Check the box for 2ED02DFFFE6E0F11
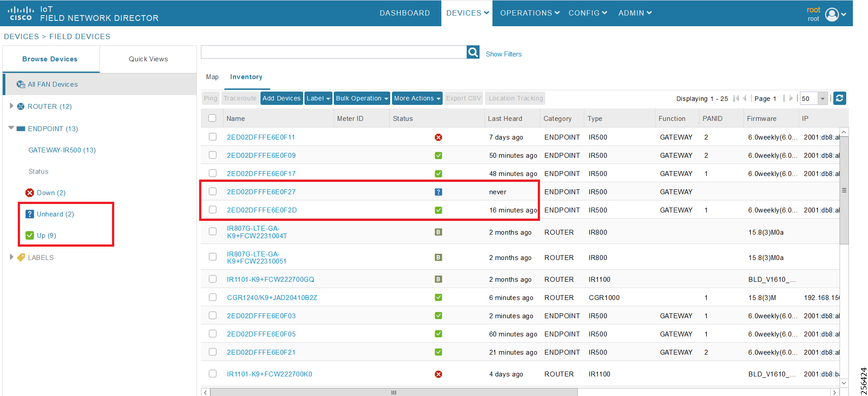This screenshot has width=868, height=396. [212, 137]
